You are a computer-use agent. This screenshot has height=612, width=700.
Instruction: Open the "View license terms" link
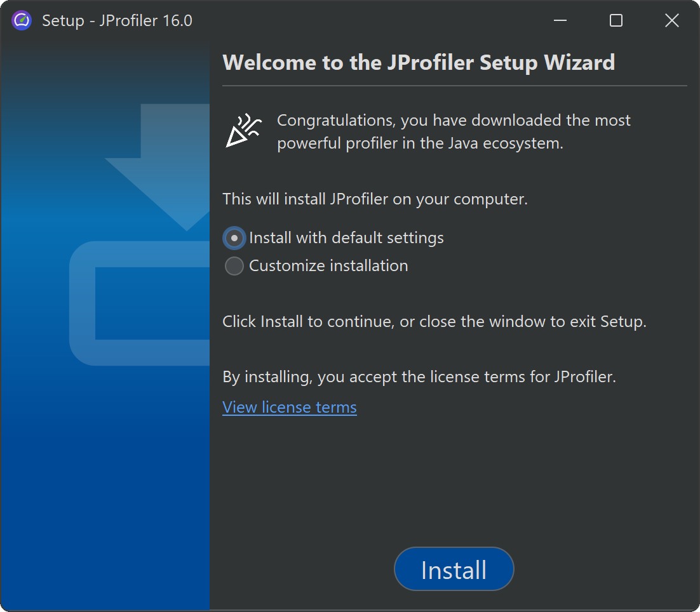coord(290,407)
